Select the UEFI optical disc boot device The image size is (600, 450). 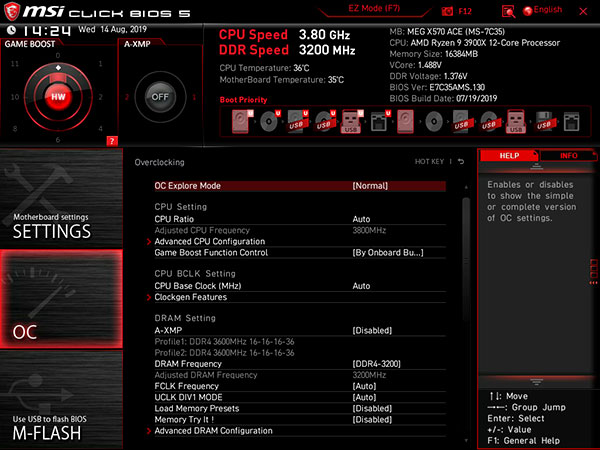click(270, 121)
